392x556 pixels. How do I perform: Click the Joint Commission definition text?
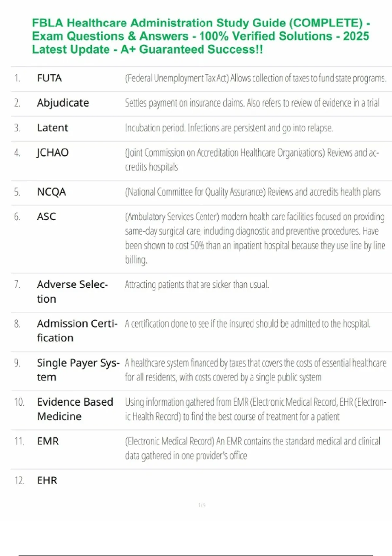(x=252, y=160)
